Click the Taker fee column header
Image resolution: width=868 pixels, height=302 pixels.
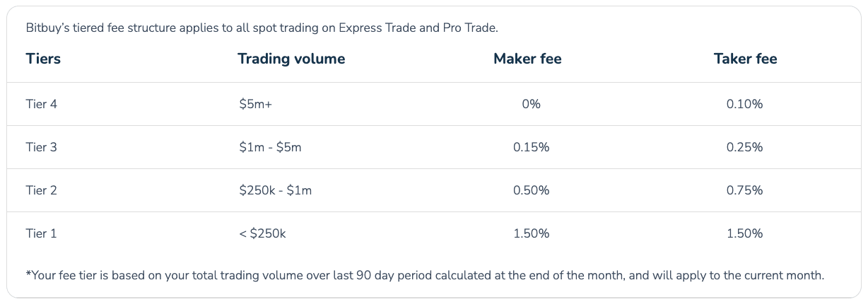pos(745,59)
